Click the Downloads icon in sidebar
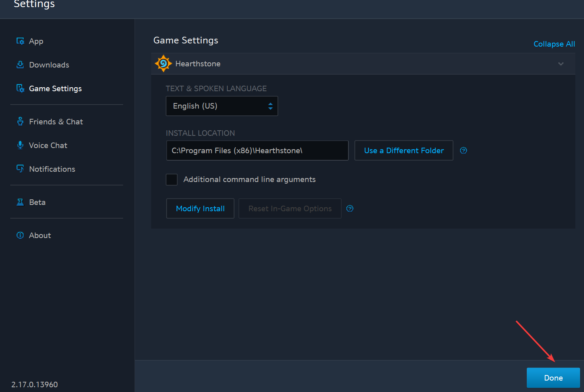 [20, 65]
